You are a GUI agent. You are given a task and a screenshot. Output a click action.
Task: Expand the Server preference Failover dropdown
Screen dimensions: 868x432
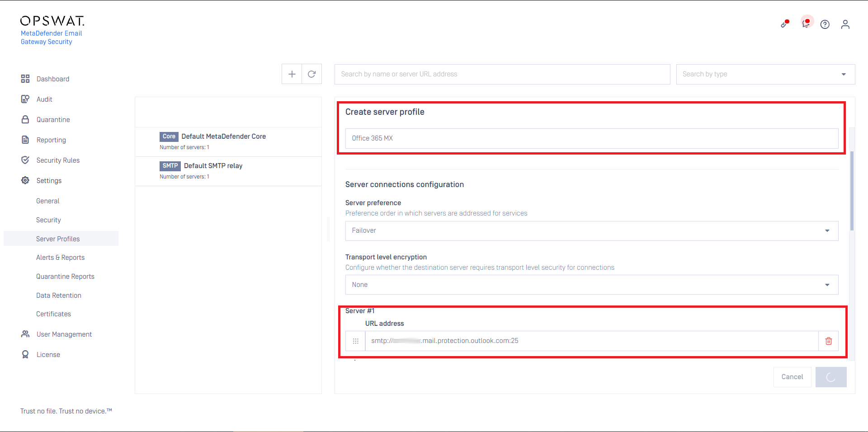[591, 231]
